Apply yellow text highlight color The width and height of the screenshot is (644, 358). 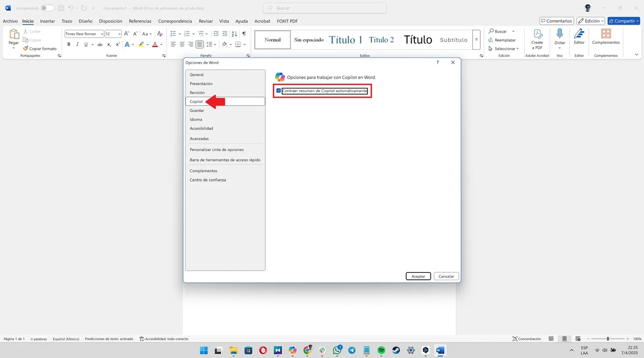[x=141, y=44]
